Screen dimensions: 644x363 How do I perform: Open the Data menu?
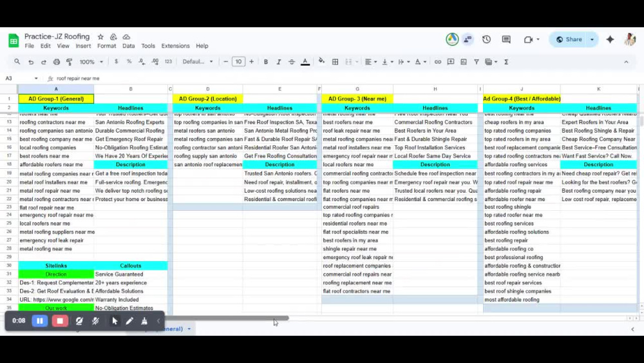[x=129, y=46]
